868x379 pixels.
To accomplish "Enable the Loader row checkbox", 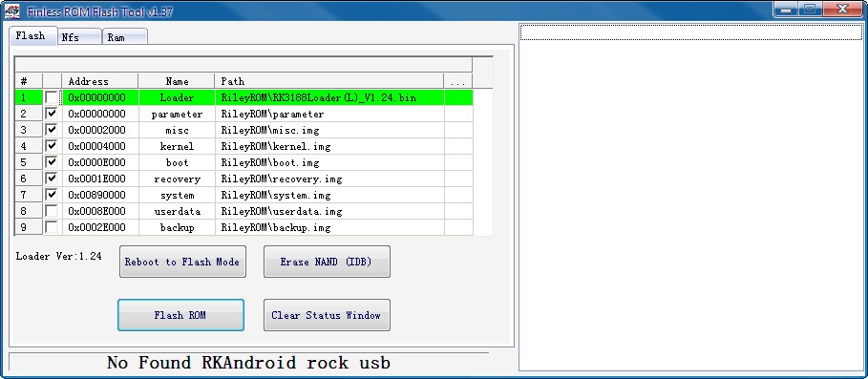I will coord(52,98).
